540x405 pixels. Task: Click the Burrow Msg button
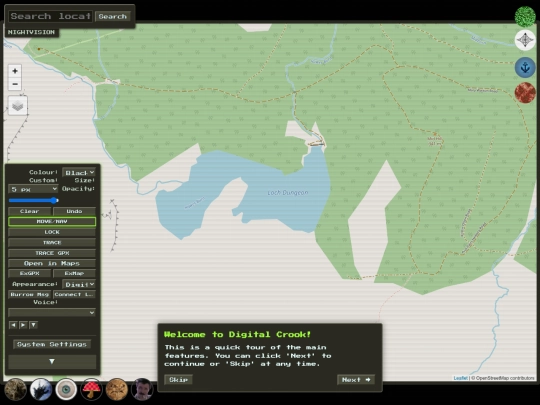pyautogui.click(x=30, y=294)
